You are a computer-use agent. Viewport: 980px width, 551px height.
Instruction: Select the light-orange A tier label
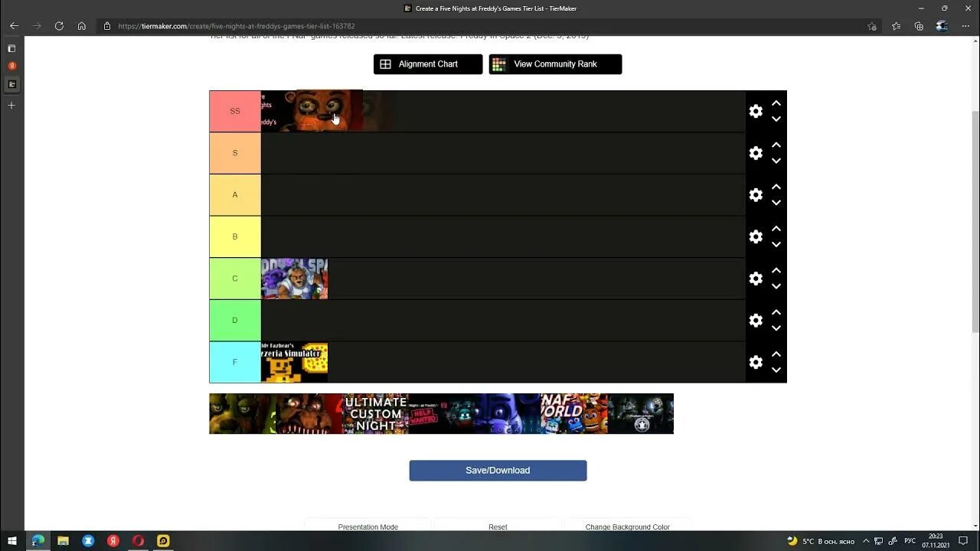[235, 194]
